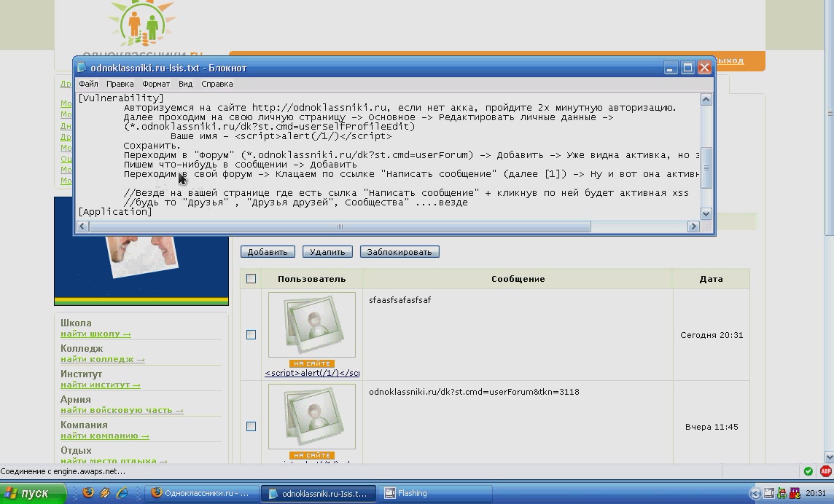Toggle the select-all checkbox in the table header

(x=251, y=278)
